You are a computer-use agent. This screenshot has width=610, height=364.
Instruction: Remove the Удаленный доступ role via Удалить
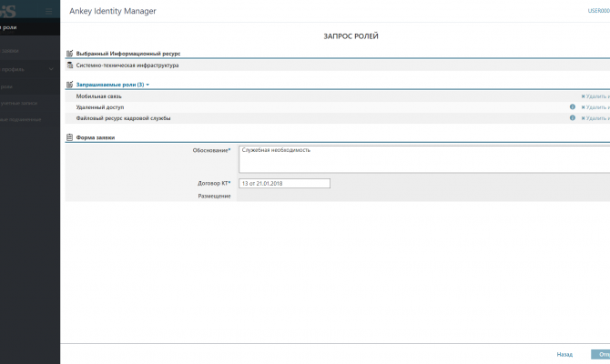coord(596,107)
